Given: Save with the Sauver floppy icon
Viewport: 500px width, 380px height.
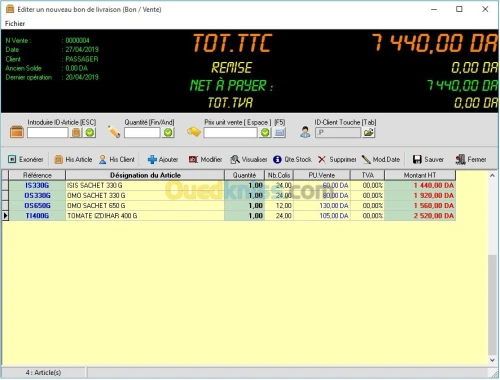Looking at the screenshot, I should coord(417,160).
